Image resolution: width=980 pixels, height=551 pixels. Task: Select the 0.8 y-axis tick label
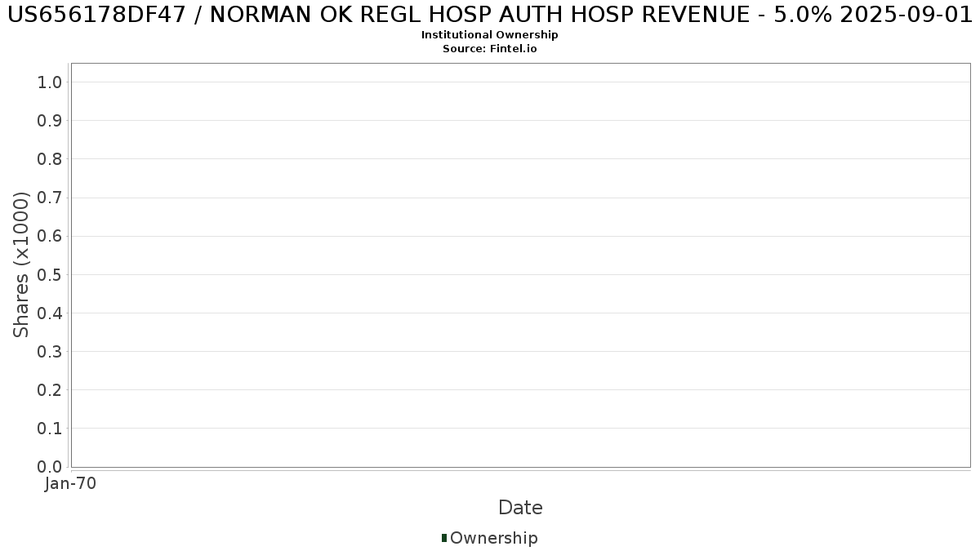50,158
